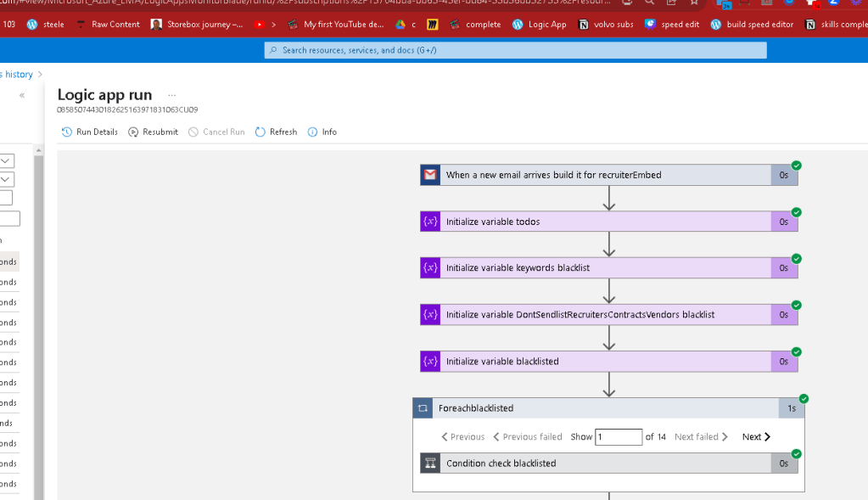Click the Info circle icon
Viewport: 868px width, 500px height.
[x=313, y=132]
